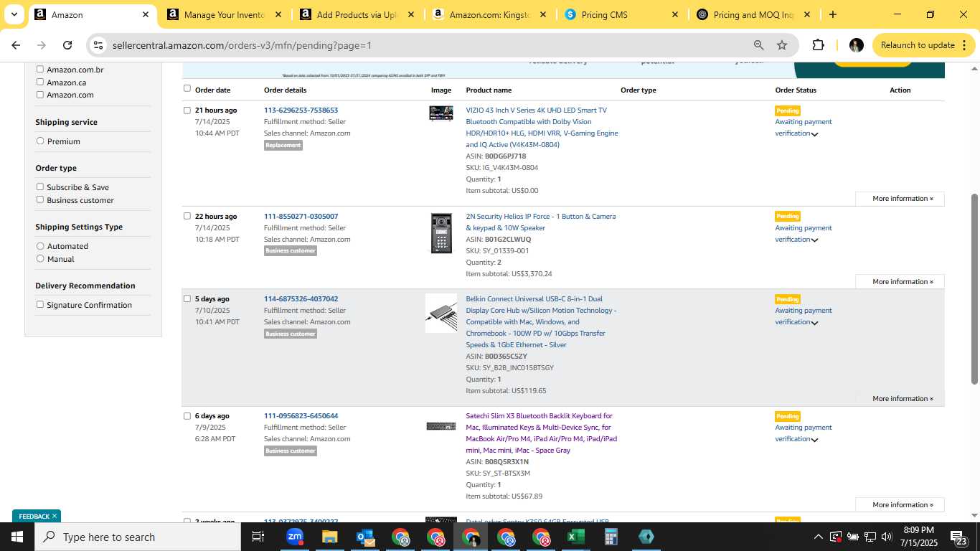Viewport: 980px width, 551px height.
Task: Open Calculator from taskbar
Action: [611, 537]
